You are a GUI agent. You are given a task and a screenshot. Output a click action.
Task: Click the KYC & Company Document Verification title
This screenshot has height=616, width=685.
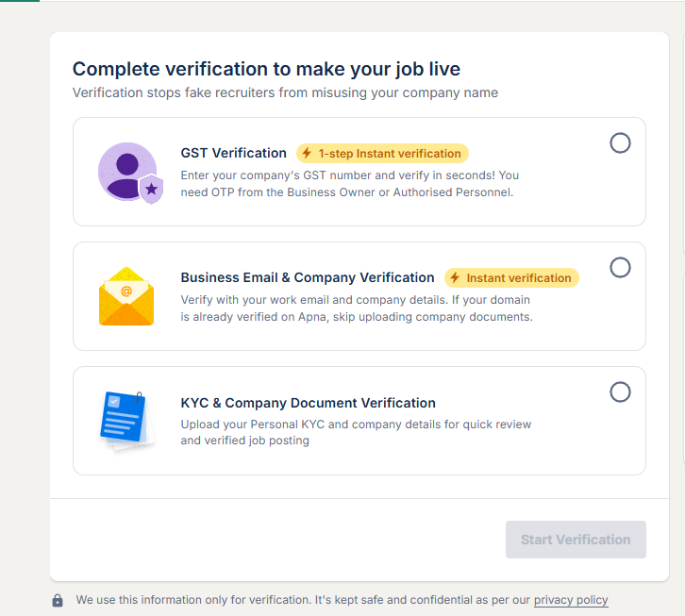coord(309,403)
